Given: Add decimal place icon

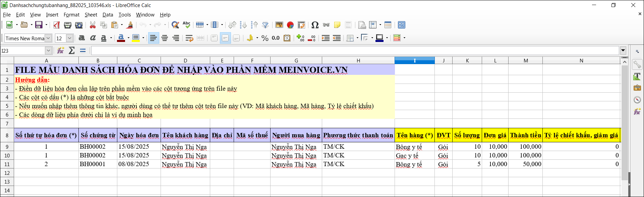Looking at the screenshot, I should click(301, 38).
